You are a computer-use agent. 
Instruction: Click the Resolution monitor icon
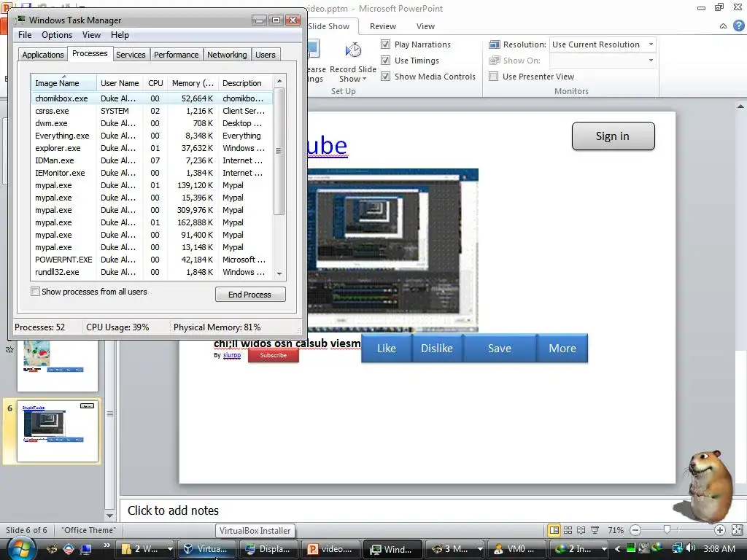(494, 44)
